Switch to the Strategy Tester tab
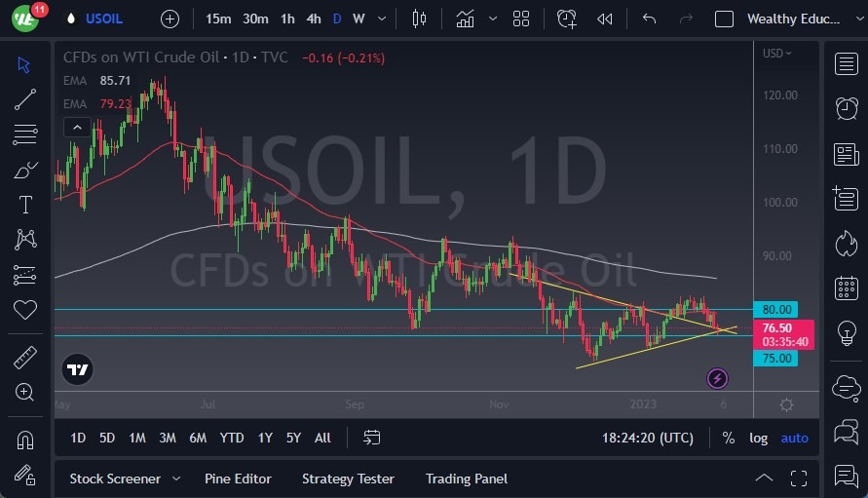 point(348,479)
